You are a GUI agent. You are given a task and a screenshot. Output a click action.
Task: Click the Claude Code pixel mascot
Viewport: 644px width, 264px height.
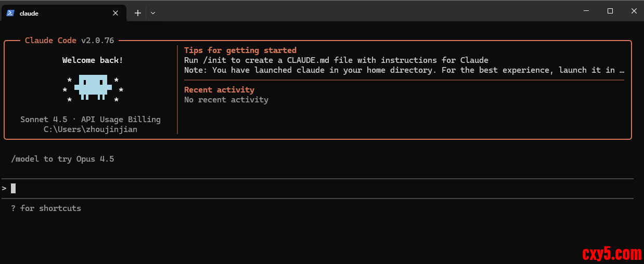(x=93, y=87)
